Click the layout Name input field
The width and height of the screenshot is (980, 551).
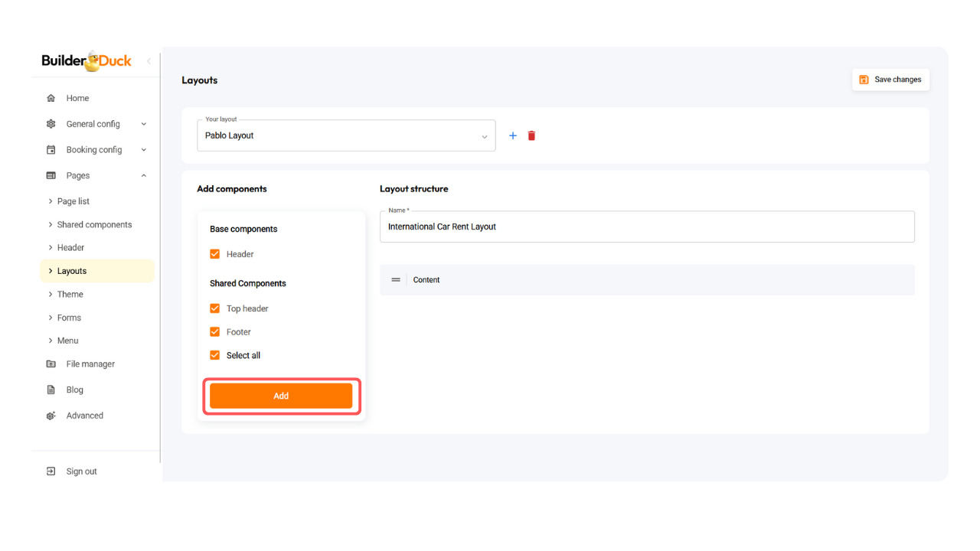[x=647, y=227]
